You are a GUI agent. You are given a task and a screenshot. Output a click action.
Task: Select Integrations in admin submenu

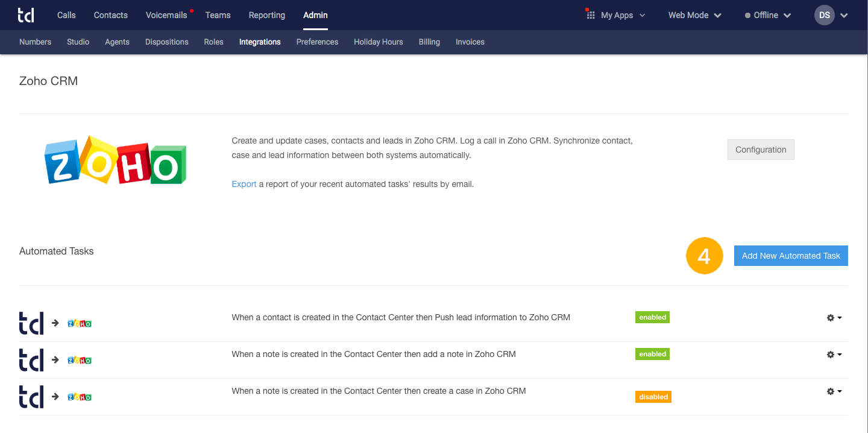pyautogui.click(x=260, y=42)
